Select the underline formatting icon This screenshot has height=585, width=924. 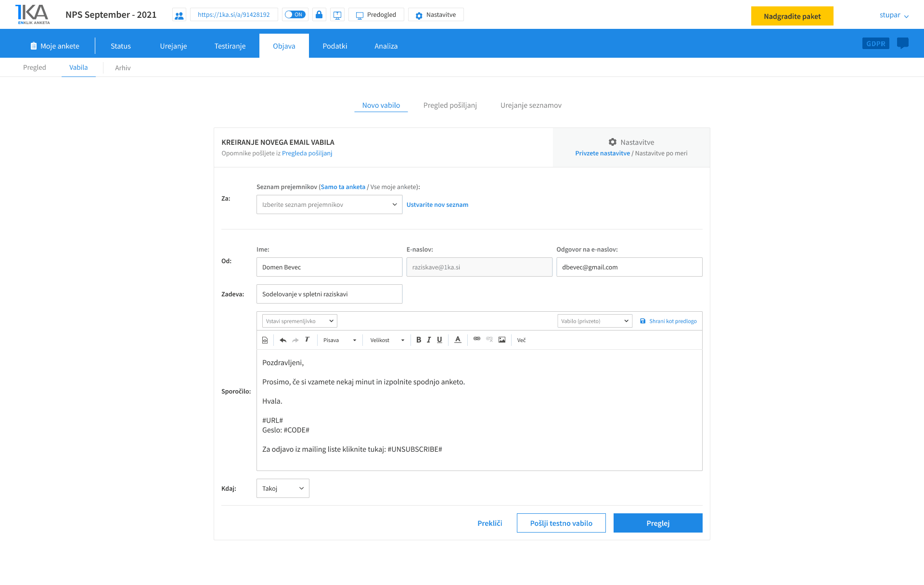click(439, 340)
